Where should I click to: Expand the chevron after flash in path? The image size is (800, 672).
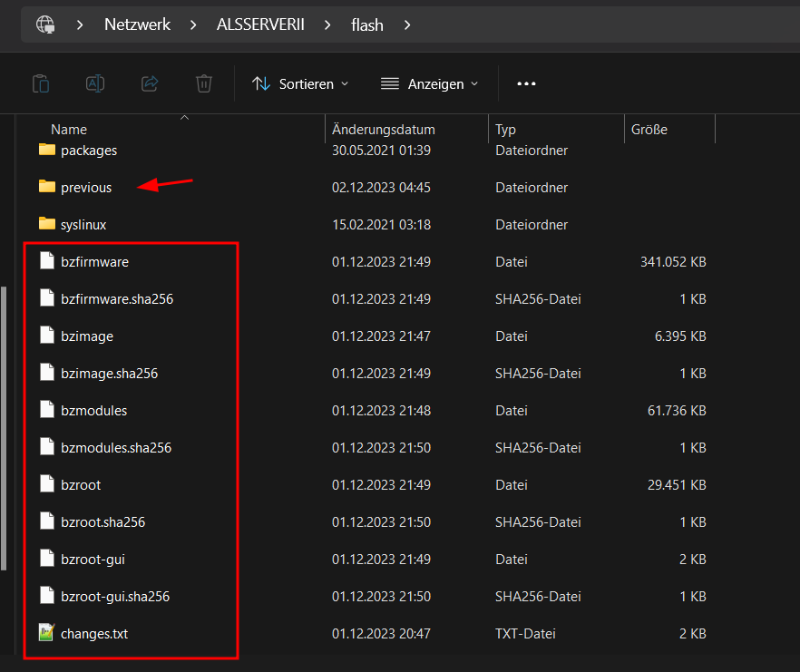[407, 25]
